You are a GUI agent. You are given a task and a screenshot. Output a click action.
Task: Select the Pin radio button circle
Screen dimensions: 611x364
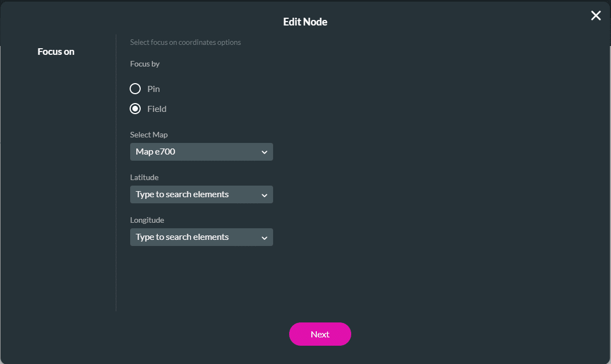[x=135, y=89]
